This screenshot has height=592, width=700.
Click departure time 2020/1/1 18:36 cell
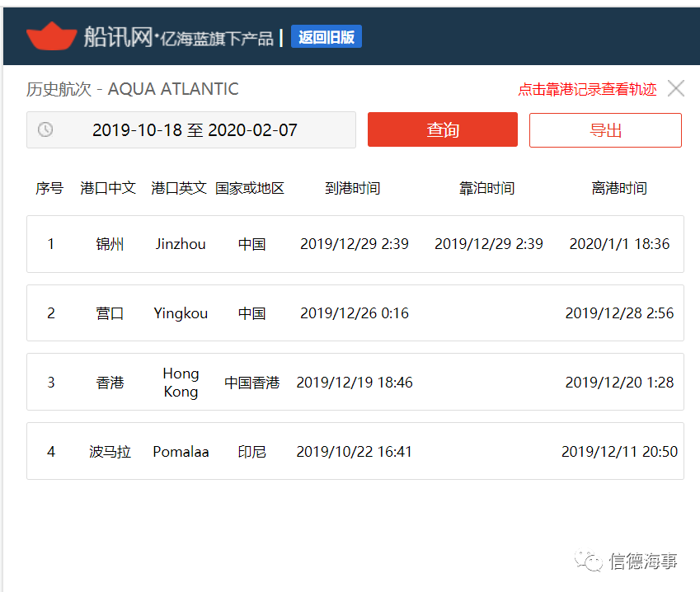[x=619, y=244]
